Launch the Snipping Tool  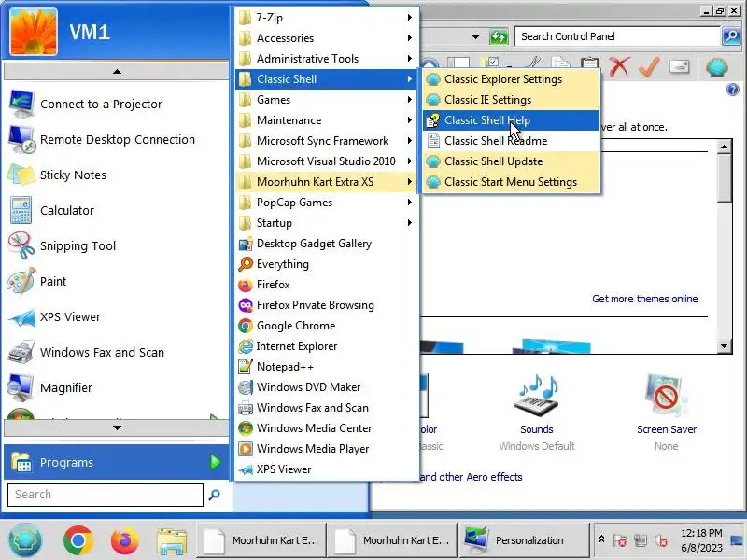point(116,245)
